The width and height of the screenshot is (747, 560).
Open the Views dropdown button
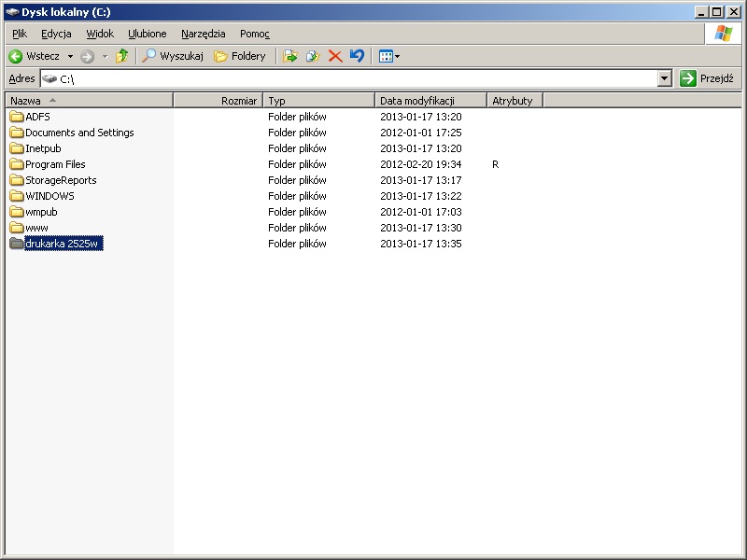[x=389, y=56]
